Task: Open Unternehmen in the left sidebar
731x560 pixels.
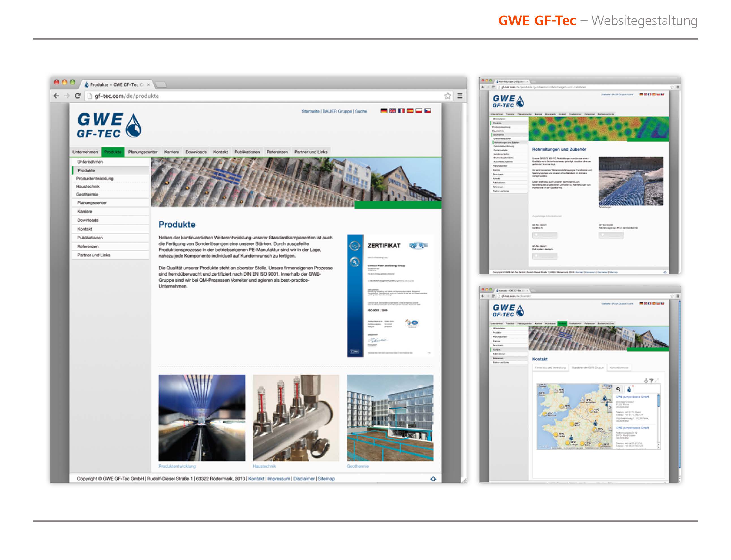Action: [x=110, y=162]
